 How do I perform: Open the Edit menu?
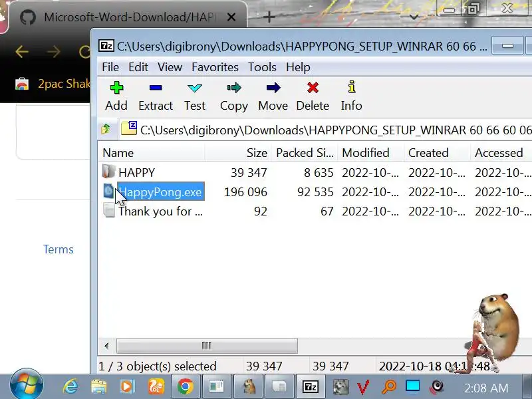138,67
